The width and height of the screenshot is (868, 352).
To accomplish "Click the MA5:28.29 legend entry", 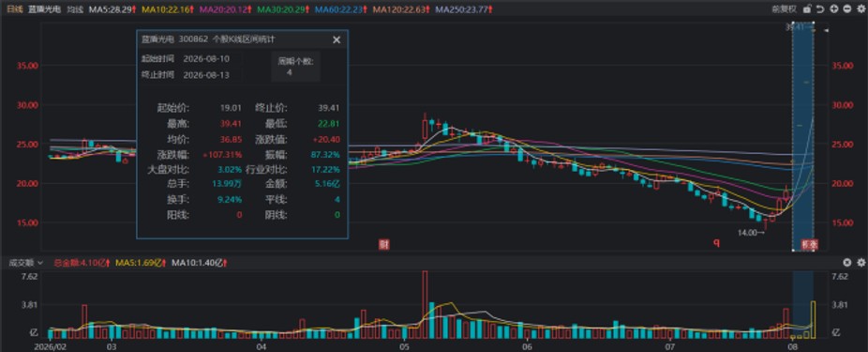I will coord(113,9).
